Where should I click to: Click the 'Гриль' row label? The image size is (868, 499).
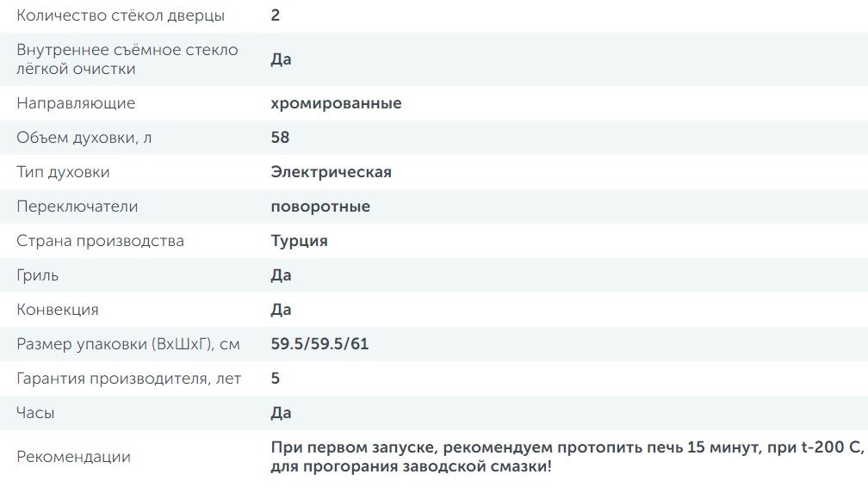pyautogui.click(x=38, y=275)
